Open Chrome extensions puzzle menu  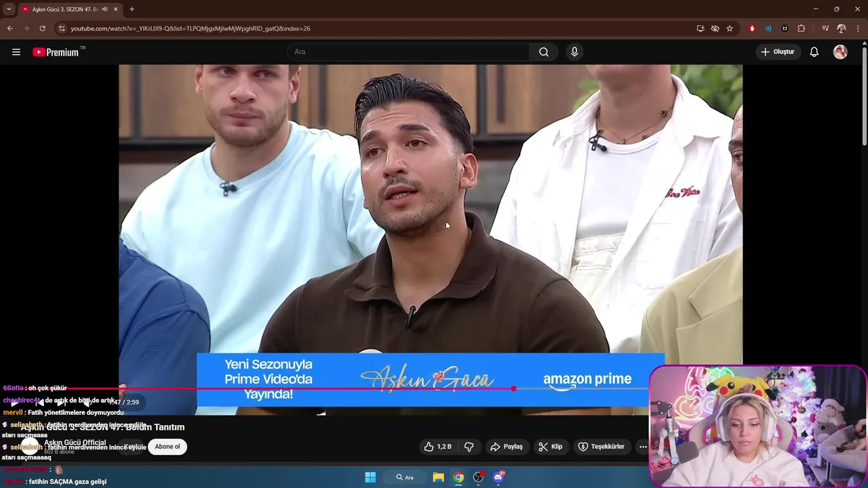pos(802,28)
